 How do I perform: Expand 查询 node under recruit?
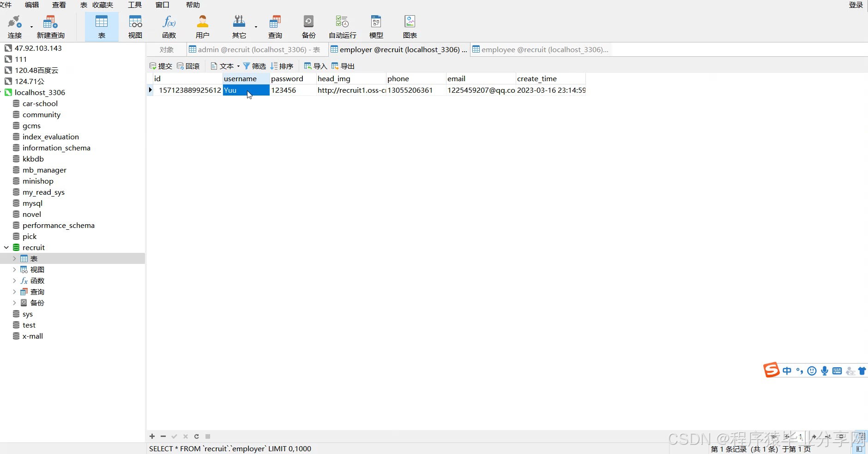tap(14, 292)
